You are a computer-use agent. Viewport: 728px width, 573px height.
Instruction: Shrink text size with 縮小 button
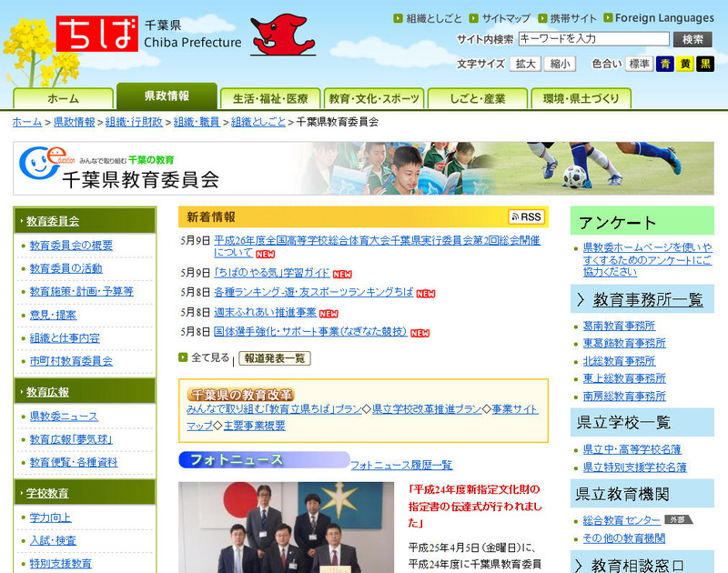click(x=559, y=64)
